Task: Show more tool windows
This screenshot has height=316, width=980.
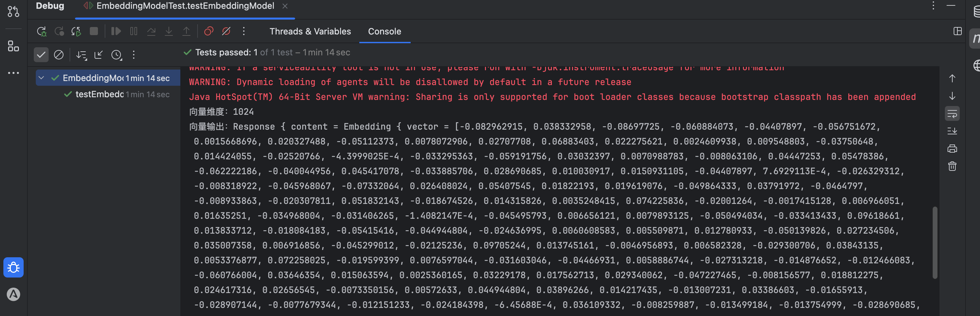Action: tap(13, 73)
